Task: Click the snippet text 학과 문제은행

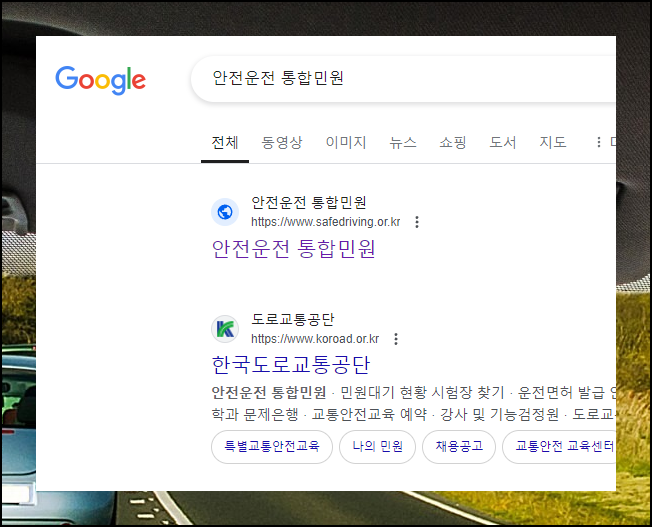Action: tap(255, 414)
